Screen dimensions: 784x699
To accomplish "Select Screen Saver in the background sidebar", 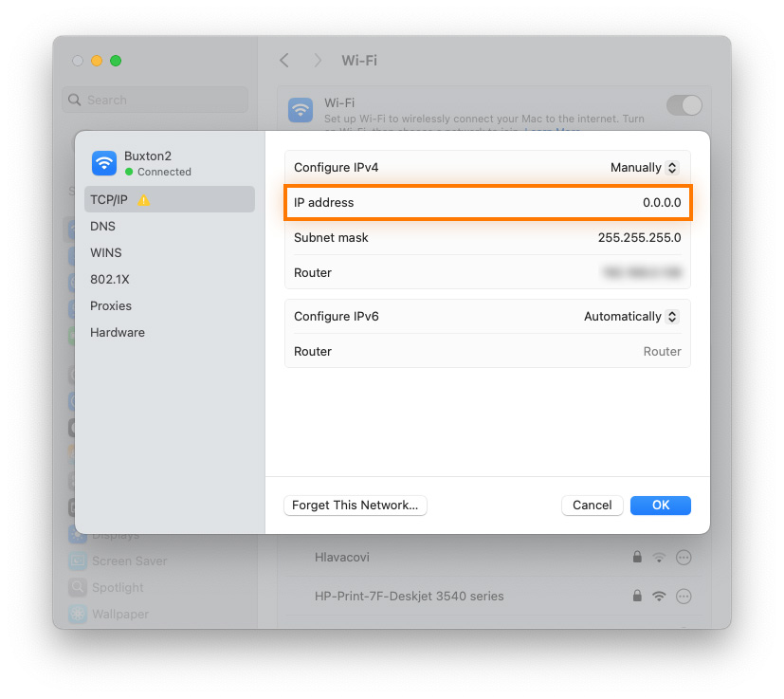I will coord(130,561).
